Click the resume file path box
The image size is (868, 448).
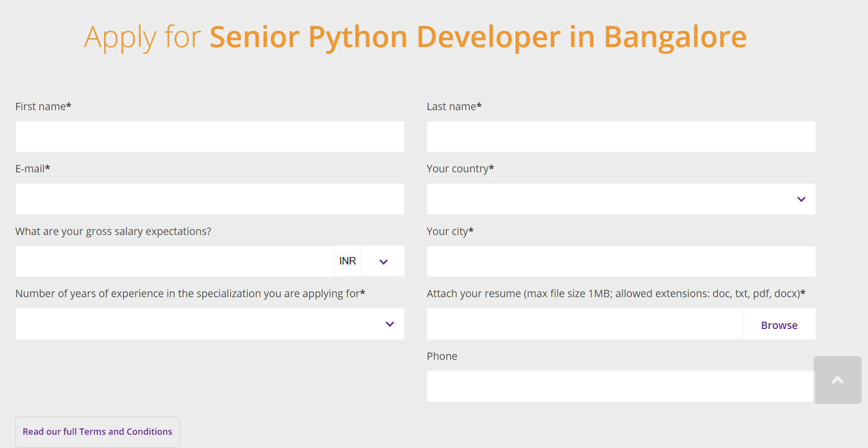pos(584,324)
